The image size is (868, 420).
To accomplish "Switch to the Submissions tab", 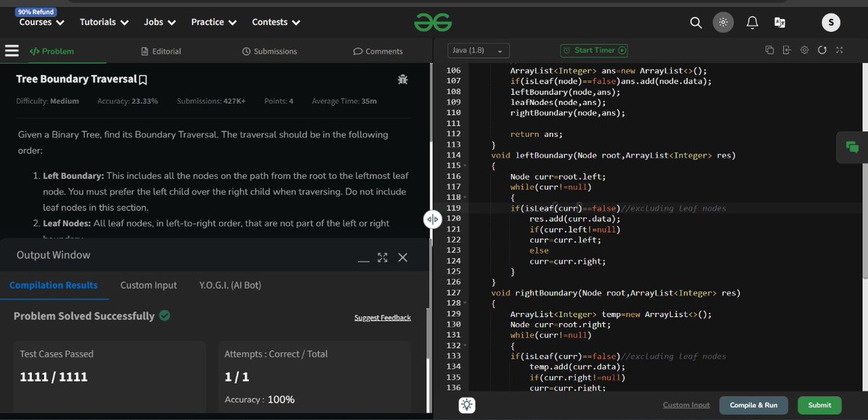I will 270,51.
